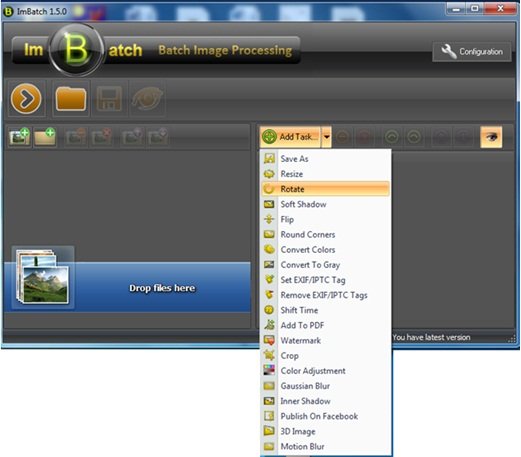Choose Gaussian Blur task
Screen dimensions: 521x457
325,386
